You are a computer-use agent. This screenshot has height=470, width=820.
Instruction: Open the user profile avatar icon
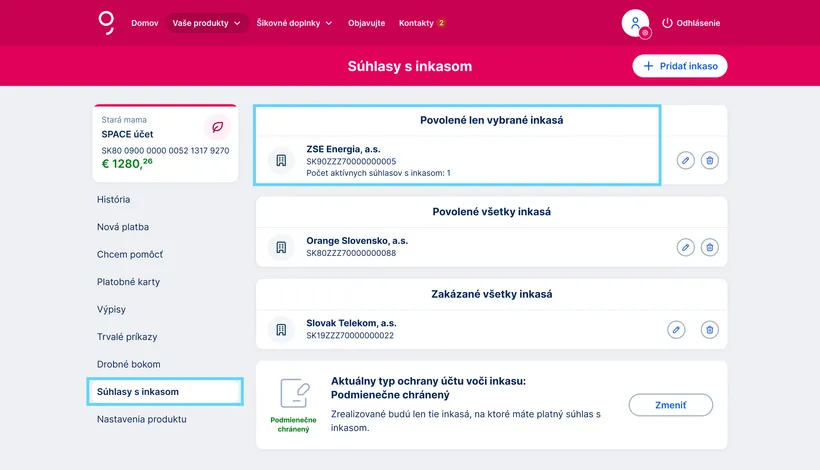click(635, 23)
